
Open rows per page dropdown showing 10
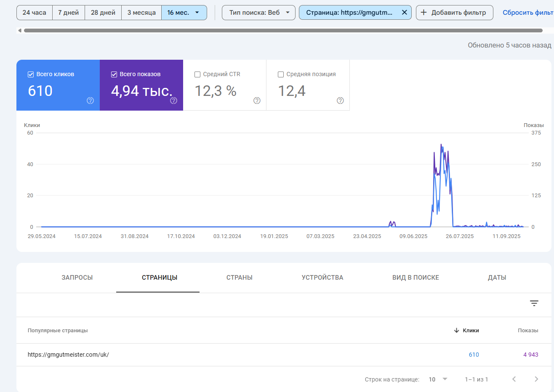(x=438, y=379)
